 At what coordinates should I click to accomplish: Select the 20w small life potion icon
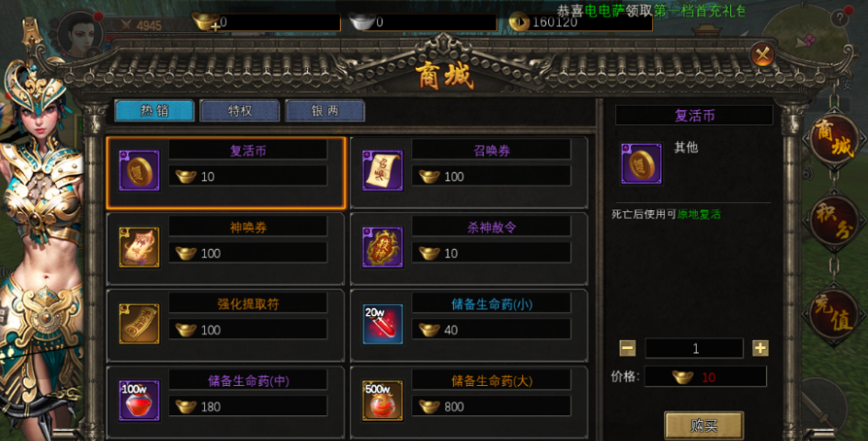383,323
